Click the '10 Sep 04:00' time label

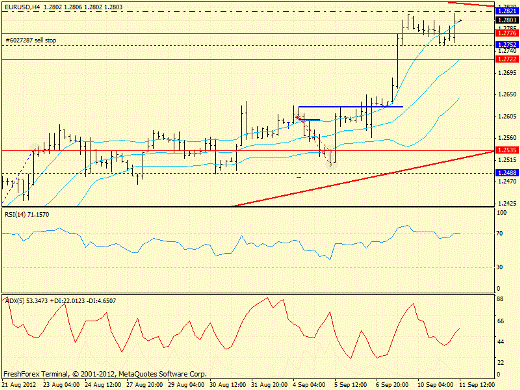435,385
